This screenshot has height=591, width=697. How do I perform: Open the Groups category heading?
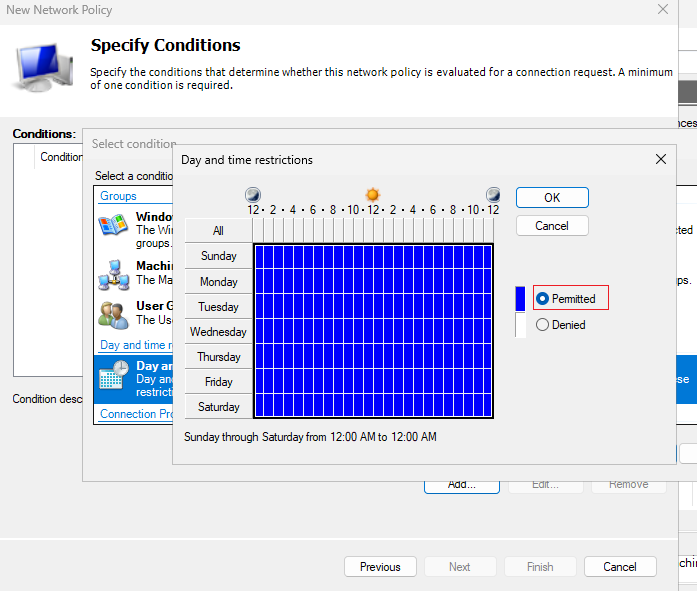tap(118, 196)
